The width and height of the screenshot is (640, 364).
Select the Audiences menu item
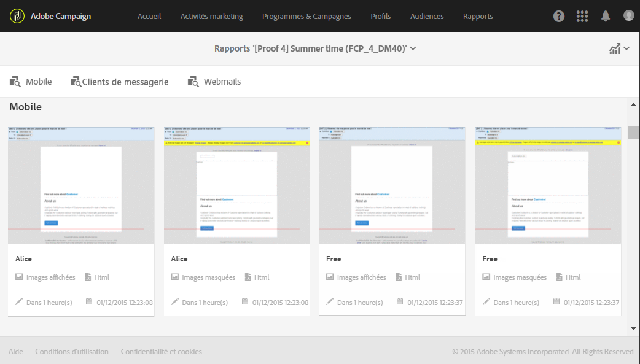pos(427,17)
